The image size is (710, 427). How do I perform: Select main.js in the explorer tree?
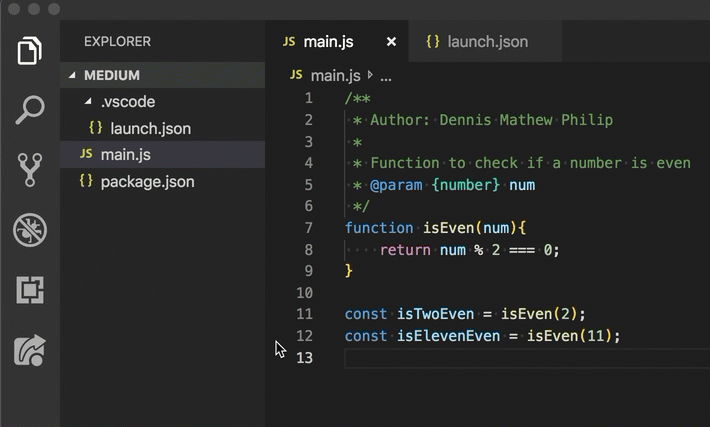point(163,154)
